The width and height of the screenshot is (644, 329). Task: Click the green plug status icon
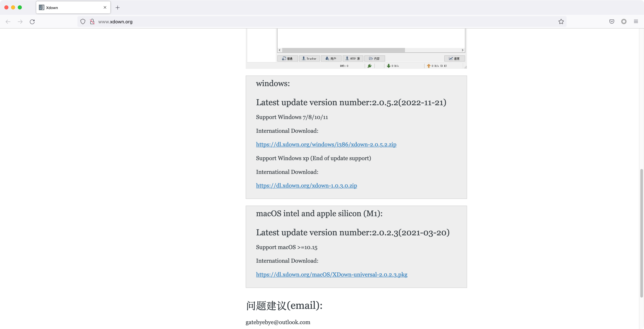click(369, 66)
